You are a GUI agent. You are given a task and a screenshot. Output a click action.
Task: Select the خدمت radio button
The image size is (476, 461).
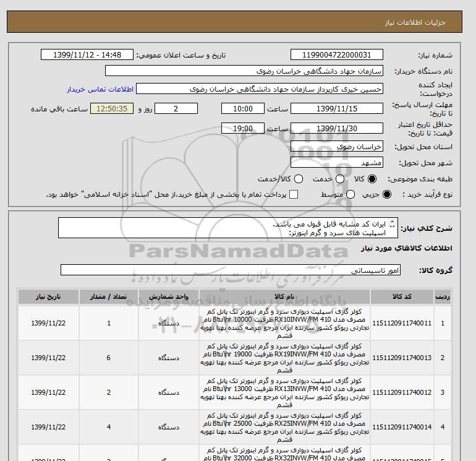pyautogui.click(x=340, y=179)
